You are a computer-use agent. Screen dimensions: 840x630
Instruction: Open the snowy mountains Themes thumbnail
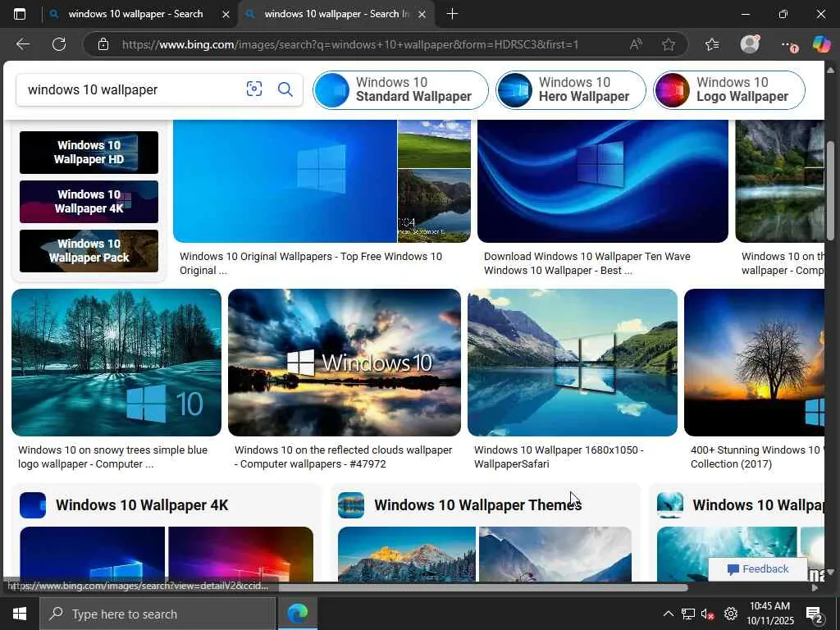coord(407,554)
